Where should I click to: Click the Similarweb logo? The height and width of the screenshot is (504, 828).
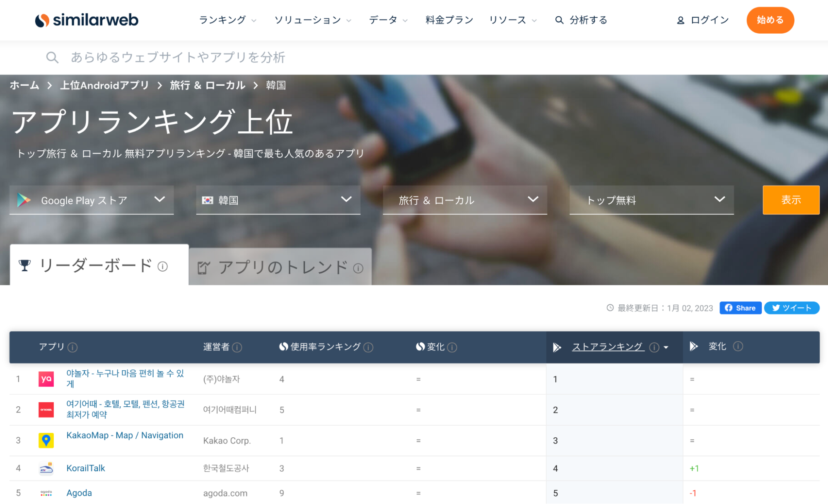(87, 20)
